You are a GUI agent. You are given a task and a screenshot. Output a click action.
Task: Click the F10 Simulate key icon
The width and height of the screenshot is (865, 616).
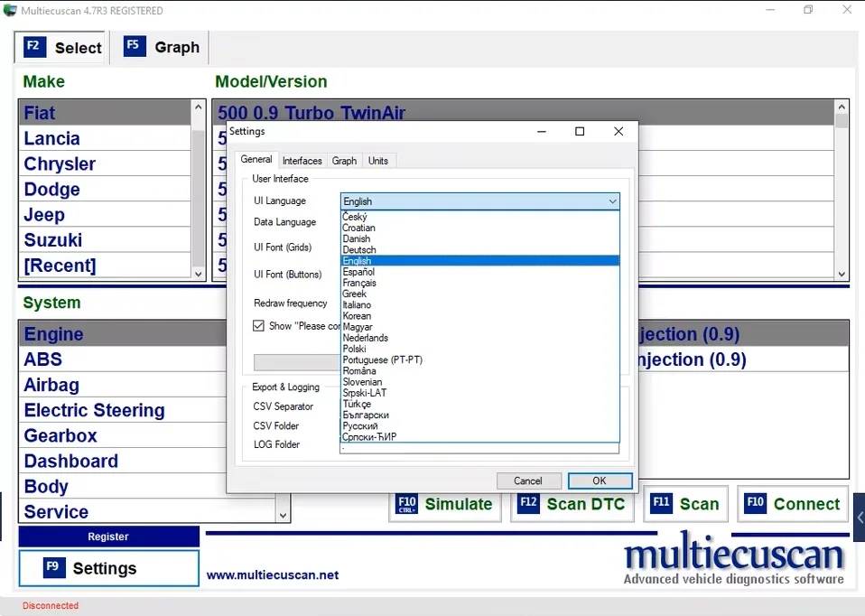[407, 504]
